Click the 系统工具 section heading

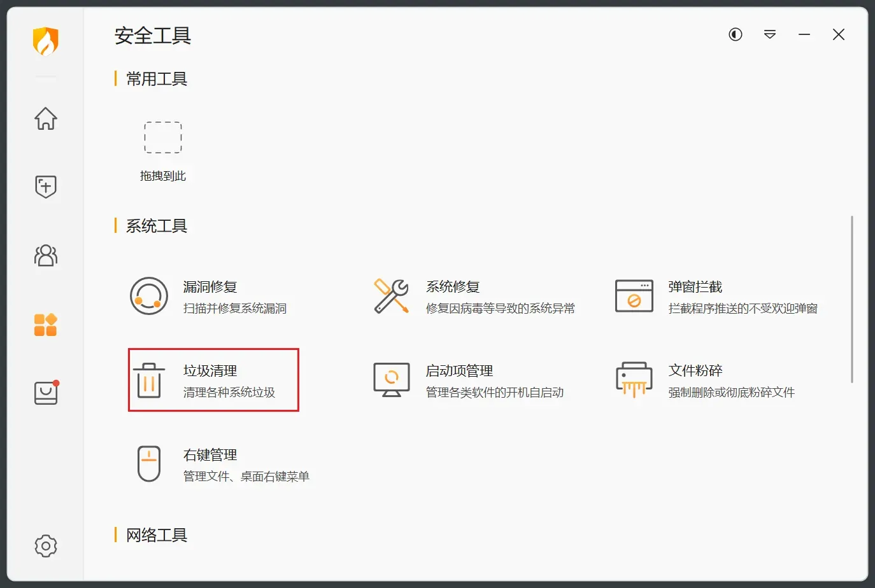coord(157,226)
